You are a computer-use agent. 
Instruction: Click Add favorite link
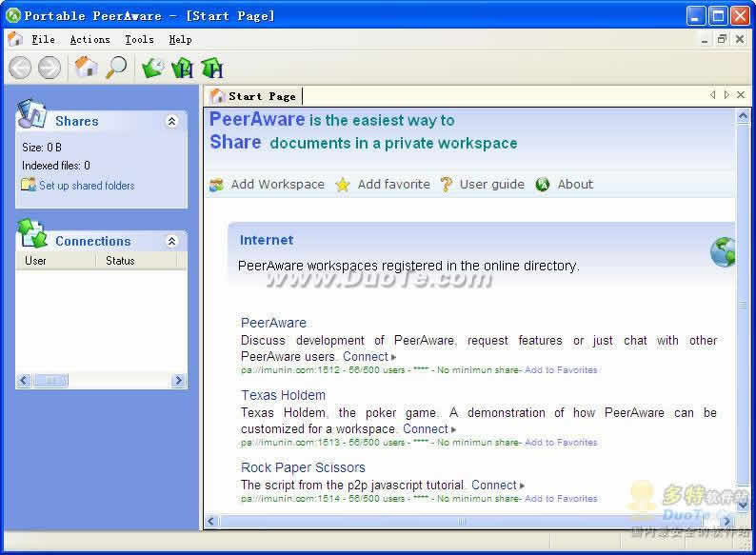[x=393, y=184]
